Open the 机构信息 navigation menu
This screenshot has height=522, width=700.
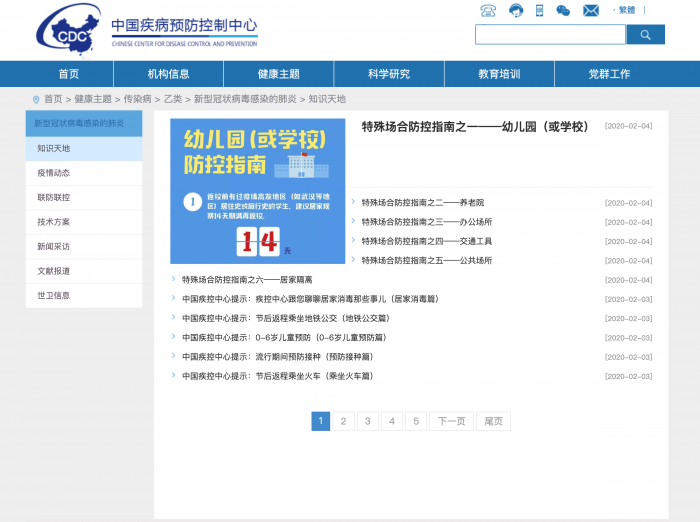[168, 74]
